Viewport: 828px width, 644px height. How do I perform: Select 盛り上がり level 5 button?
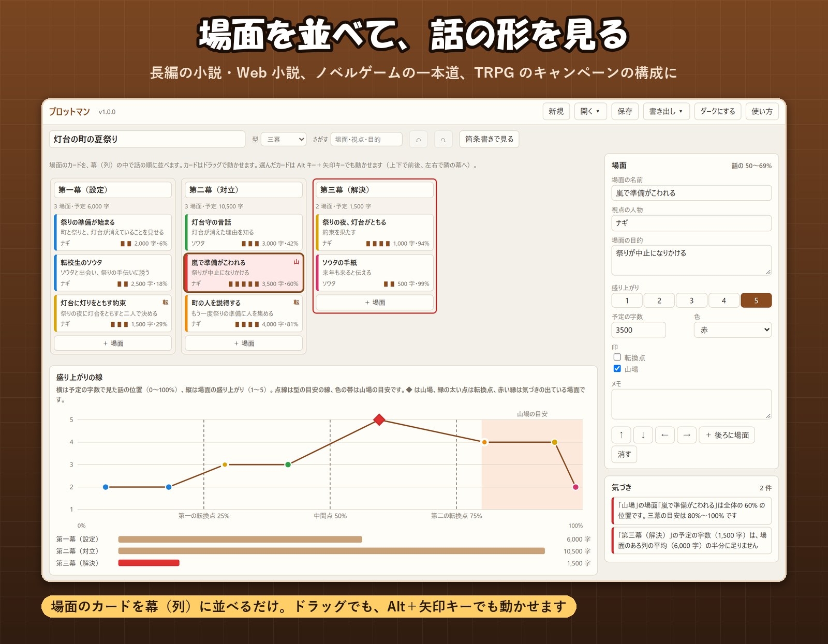pyautogui.click(x=756, y=301)
